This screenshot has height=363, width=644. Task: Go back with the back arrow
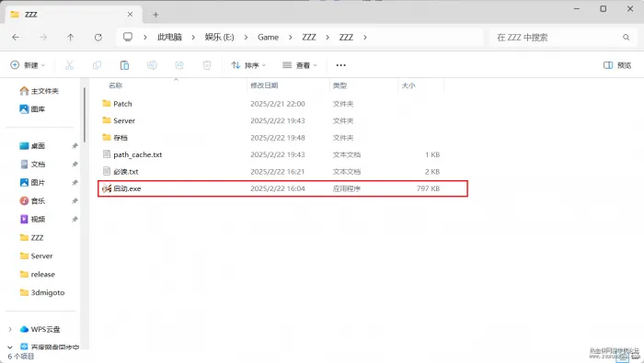(x=16, y=38)
